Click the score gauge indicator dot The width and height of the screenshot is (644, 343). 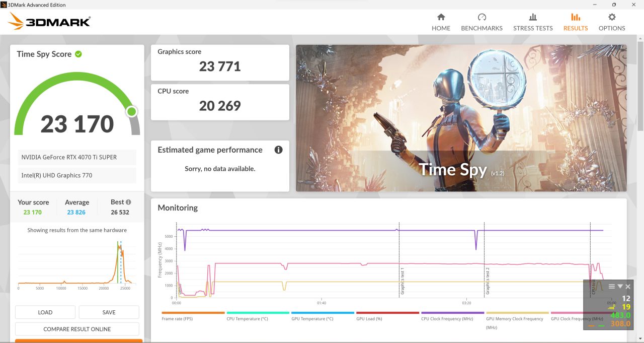[x=132, y=111]
